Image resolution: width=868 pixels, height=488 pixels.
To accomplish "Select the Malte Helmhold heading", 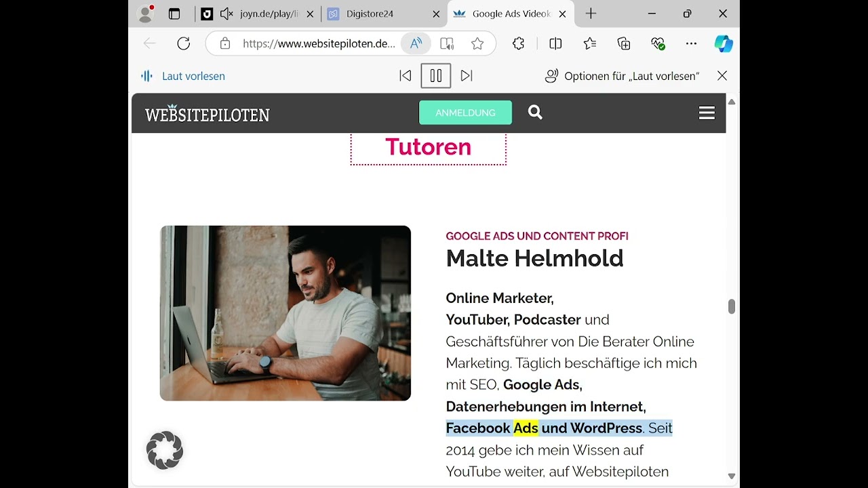I will [534, 258].
